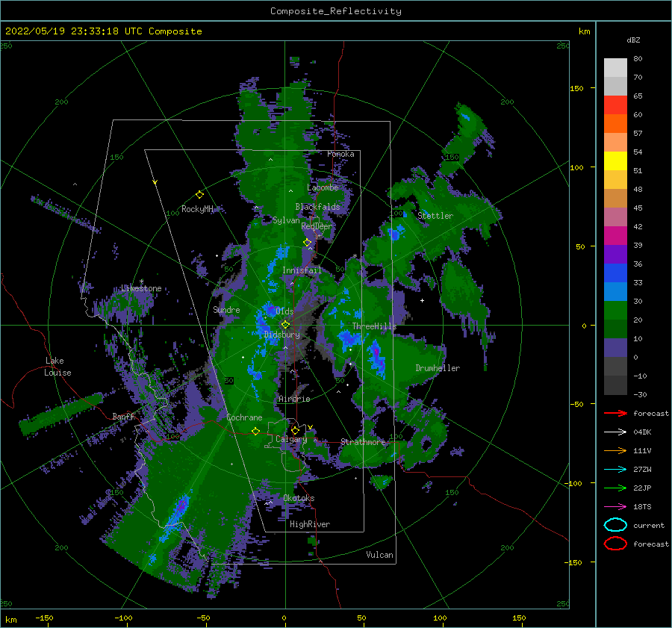The image size is (672, 628).
Task: Click the RedDeer city label
Action: click(x=317, y=226)
